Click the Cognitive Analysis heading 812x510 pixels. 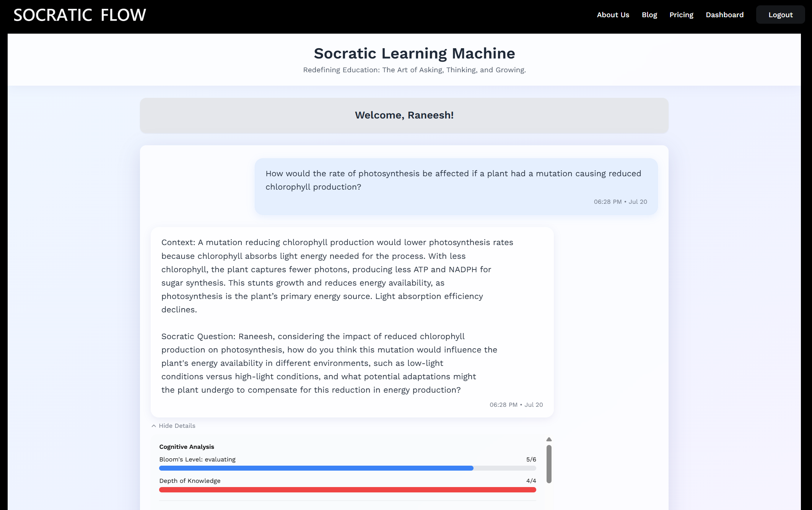(187, 447)
